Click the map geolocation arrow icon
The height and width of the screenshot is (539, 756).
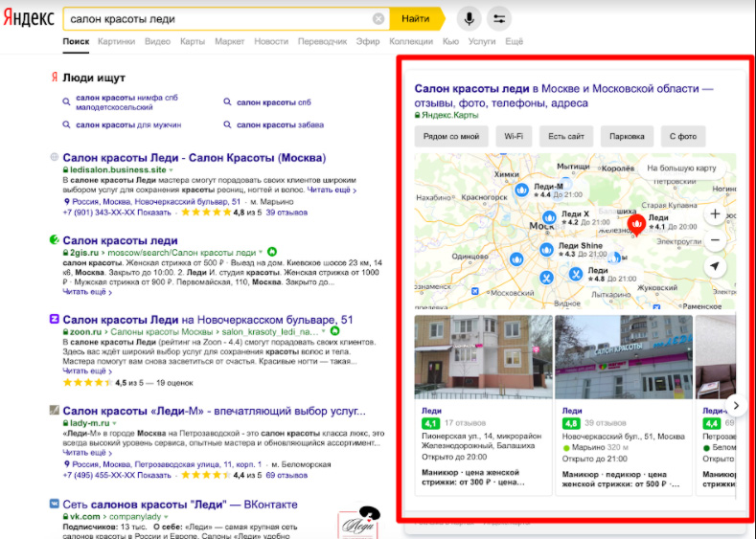coord(715,266)
